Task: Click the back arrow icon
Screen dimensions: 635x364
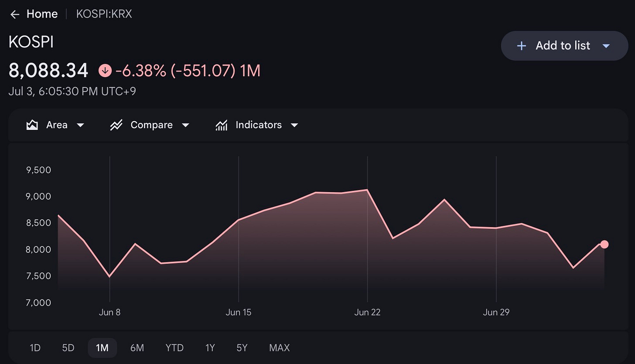Action: 15,14
